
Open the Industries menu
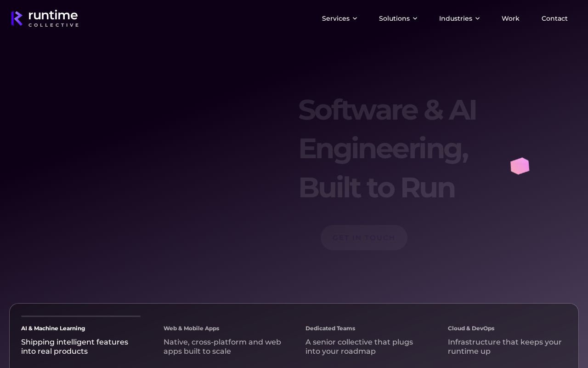[x=459, y=18]
